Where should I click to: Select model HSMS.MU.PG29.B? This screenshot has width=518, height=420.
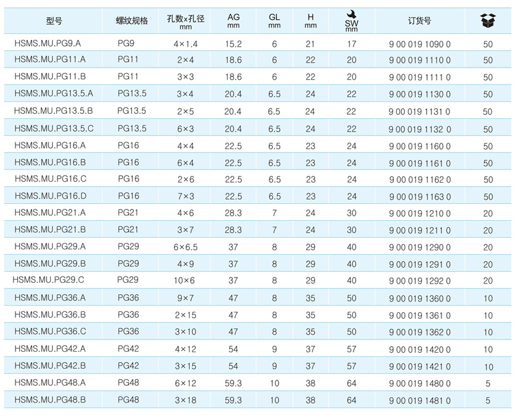50,263
